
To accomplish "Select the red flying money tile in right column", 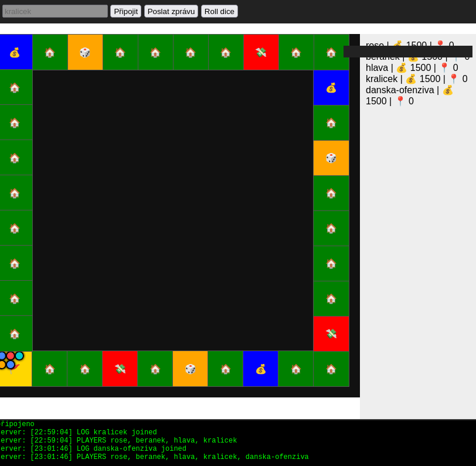I will 331,334.
